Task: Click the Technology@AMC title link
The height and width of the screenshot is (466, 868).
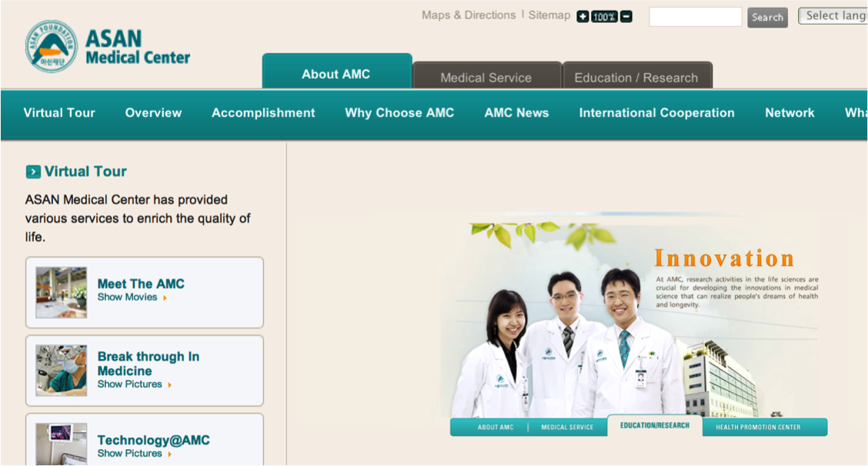Action: [154, 440]
